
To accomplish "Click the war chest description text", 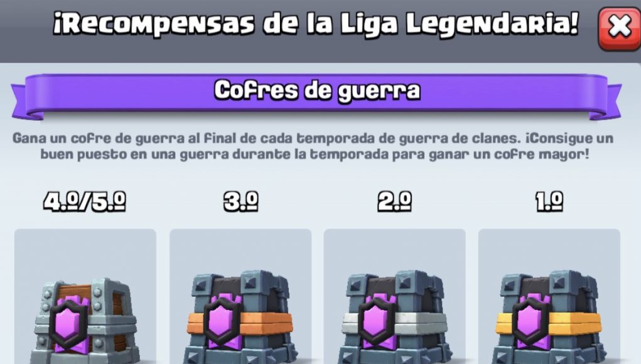I will tap(313, 146).
